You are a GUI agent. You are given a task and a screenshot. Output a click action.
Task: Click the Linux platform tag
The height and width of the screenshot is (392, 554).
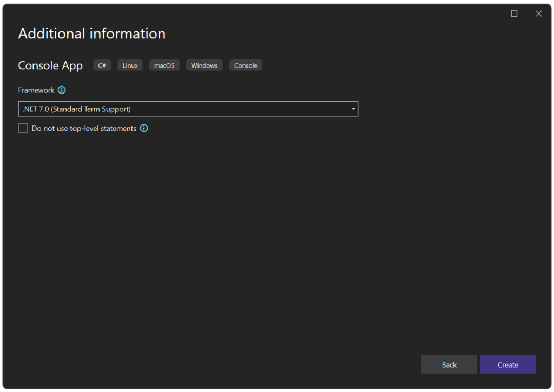coord(130,65)
